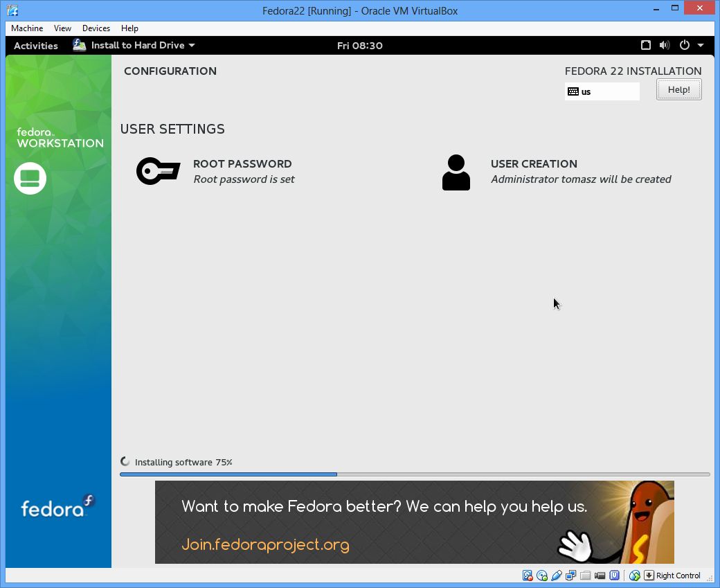This screenshot has width=720, height=588.
Task: Minimize the VirtualBox window
Action: tap(656, 9)
